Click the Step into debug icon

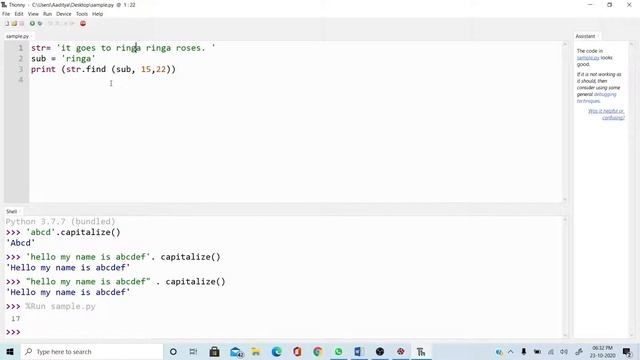pos(58,23)
